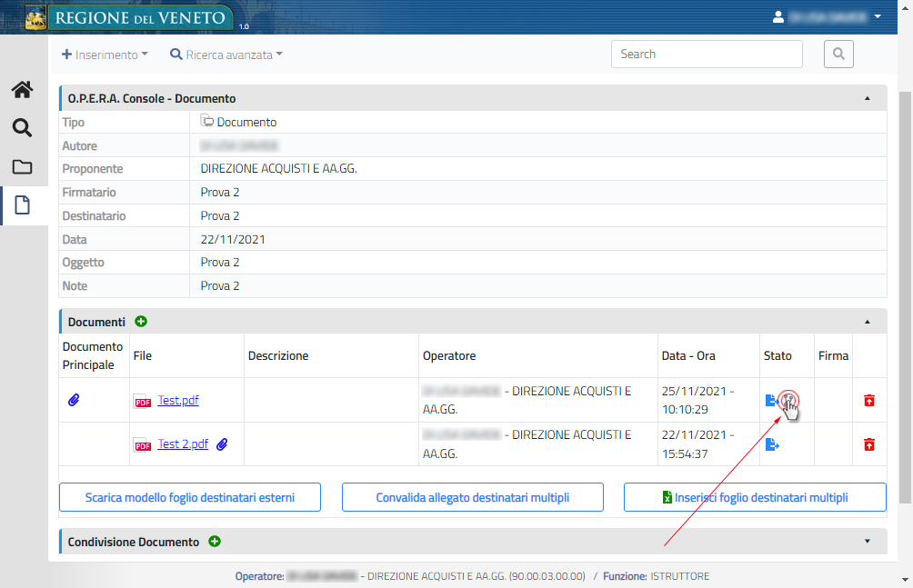Open the Inserimento dropdown menu
913x588 pixels.
tap(105, 55)
